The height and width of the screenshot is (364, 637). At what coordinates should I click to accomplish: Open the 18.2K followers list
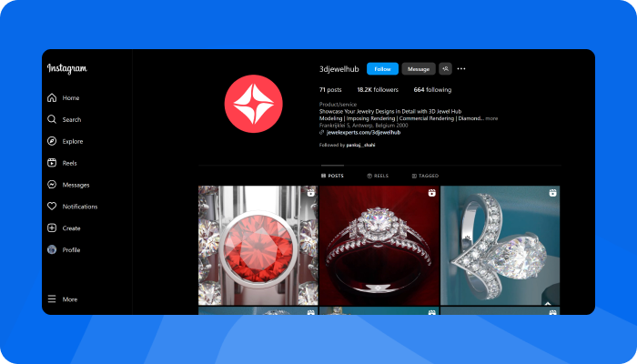point(378,90)
